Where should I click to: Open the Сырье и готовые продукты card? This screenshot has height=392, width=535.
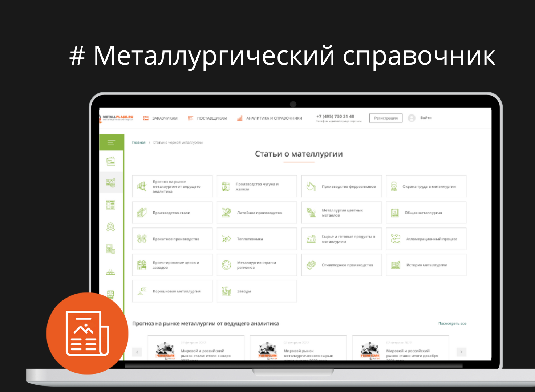tap(341, 239)
